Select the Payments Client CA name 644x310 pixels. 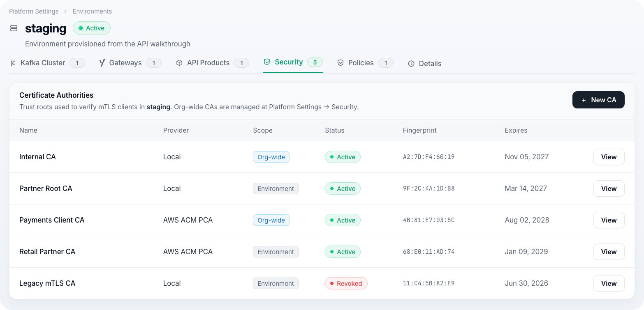[x=52, y=220]
